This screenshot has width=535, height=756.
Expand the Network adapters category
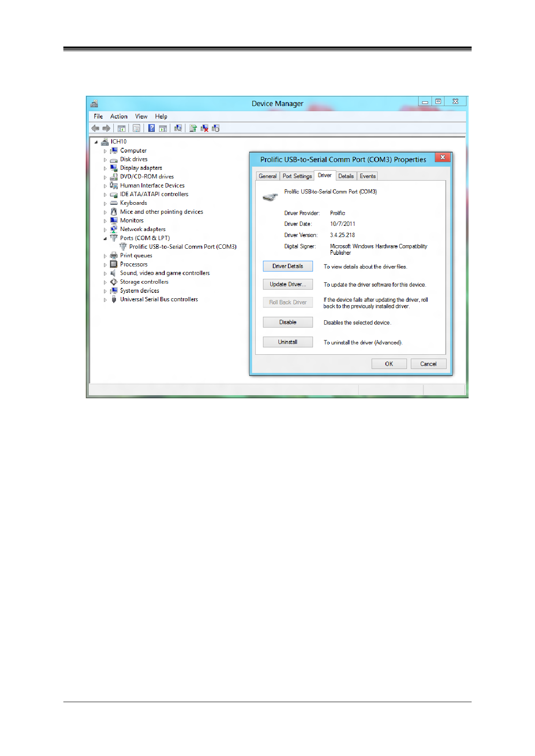[x=105, y=230]
